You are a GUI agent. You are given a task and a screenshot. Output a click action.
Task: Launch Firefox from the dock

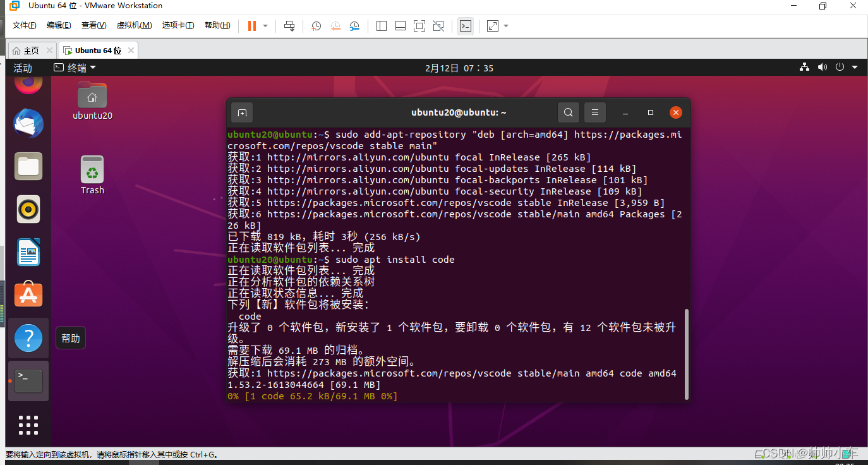click(x=28, y=83)
